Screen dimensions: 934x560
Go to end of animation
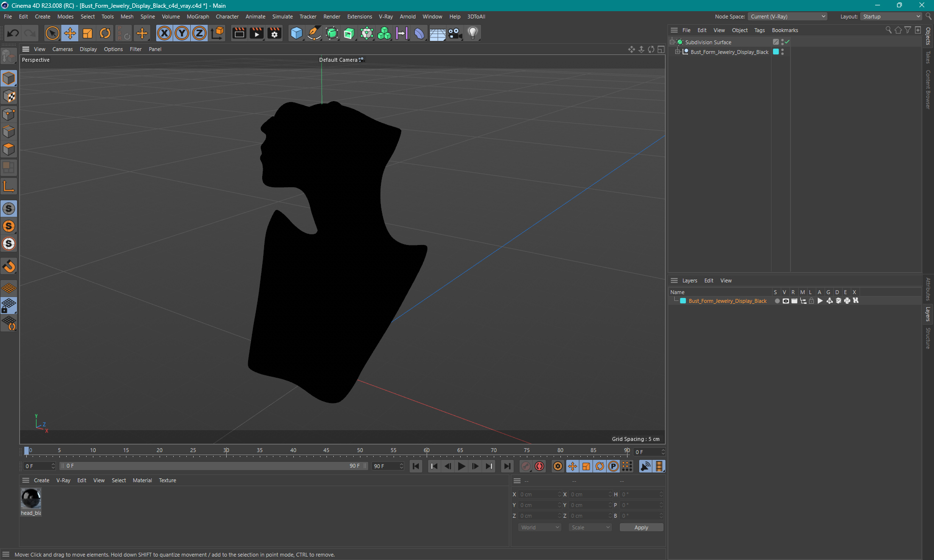507,466
